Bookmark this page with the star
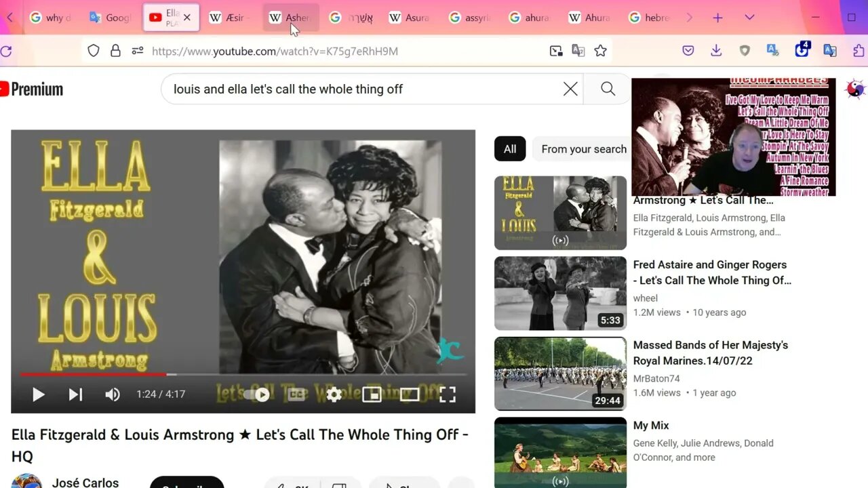868x488 pixels. (x=600, y=51)
